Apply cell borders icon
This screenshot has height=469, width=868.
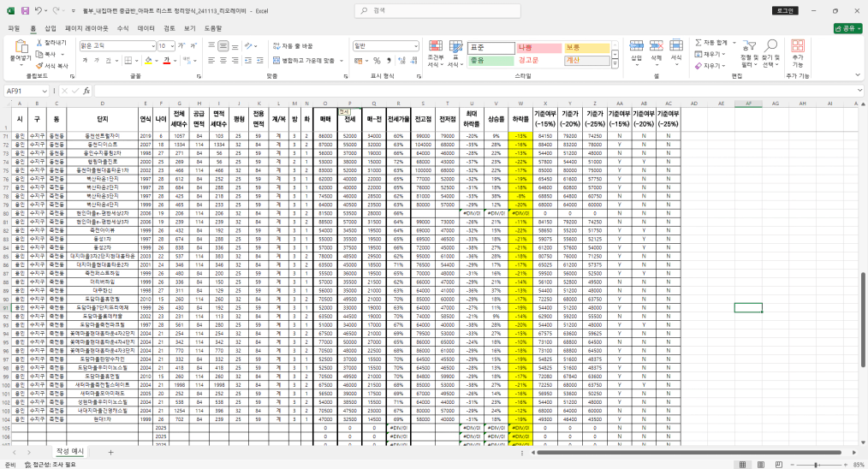[x=128, y=61]
